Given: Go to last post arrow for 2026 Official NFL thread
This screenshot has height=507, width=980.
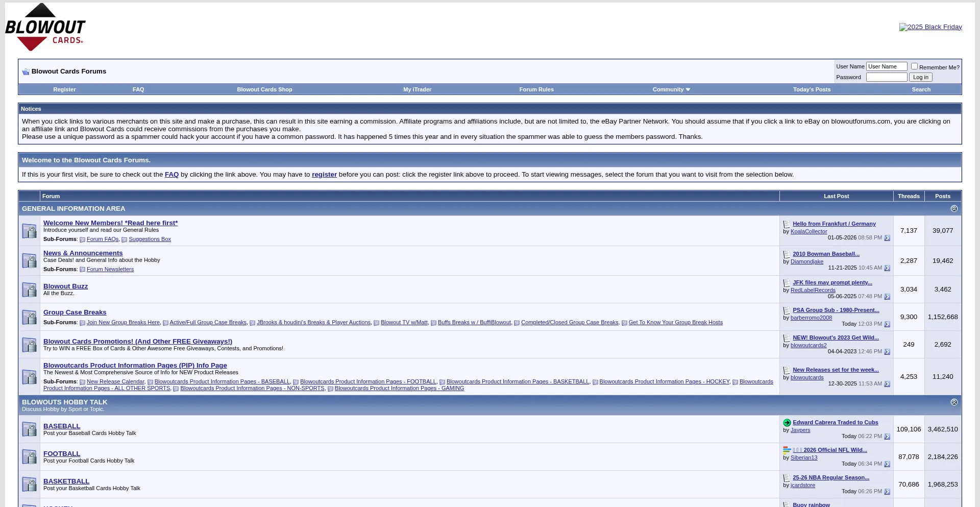Looking at the screenshot, I should 887,464.
